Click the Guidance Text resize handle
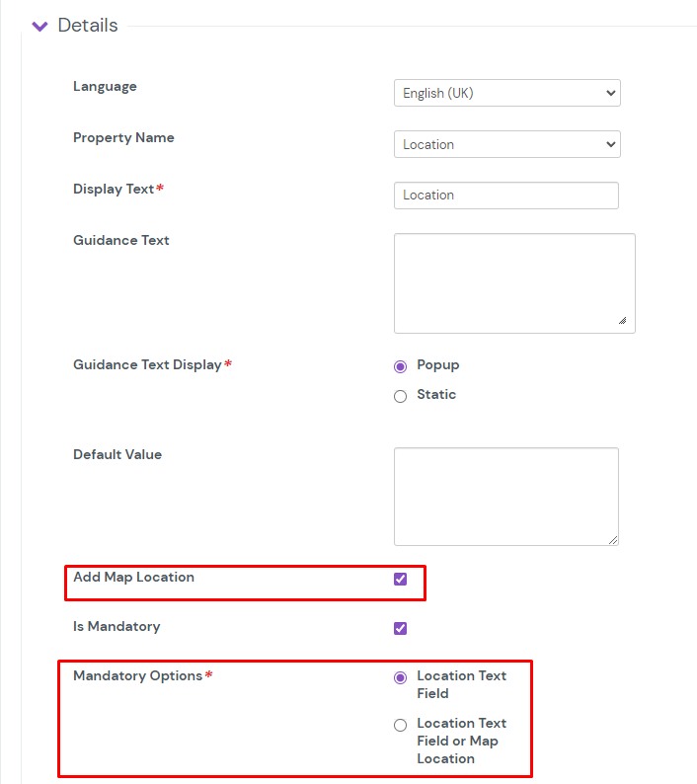 pos(622,320)
